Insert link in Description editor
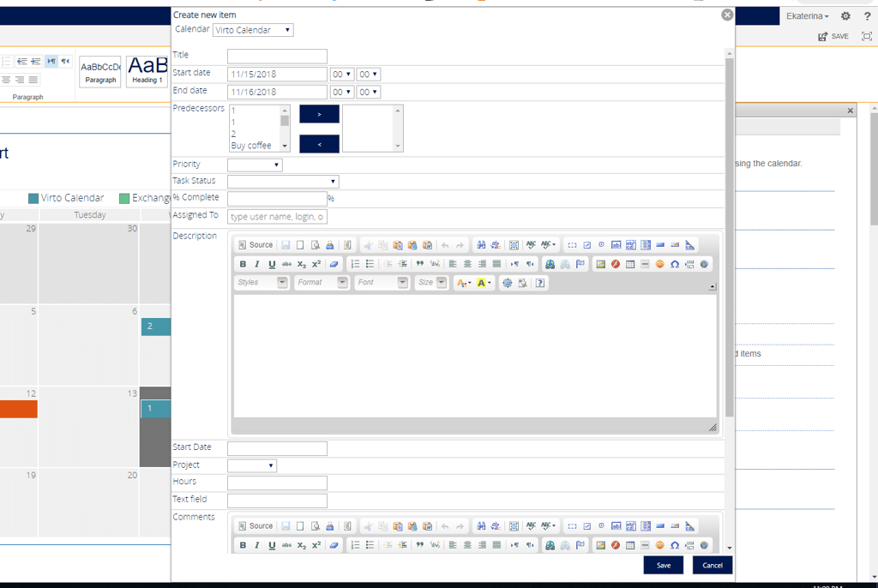The width and height of the screenshot is (878, 588). (550, 264)
